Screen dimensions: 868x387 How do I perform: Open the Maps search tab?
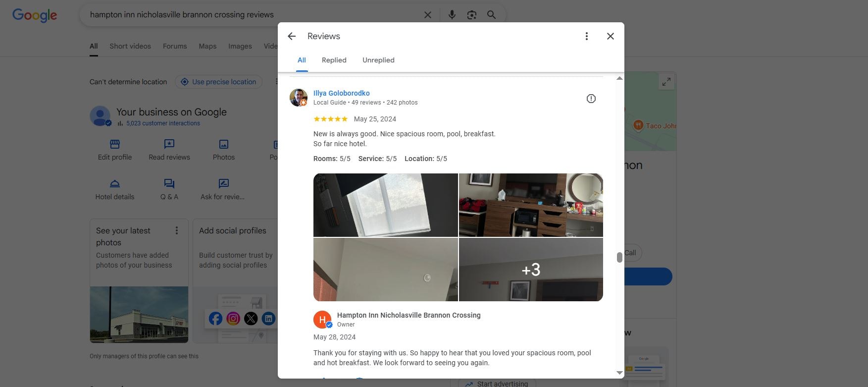click(x=207, y=46)
